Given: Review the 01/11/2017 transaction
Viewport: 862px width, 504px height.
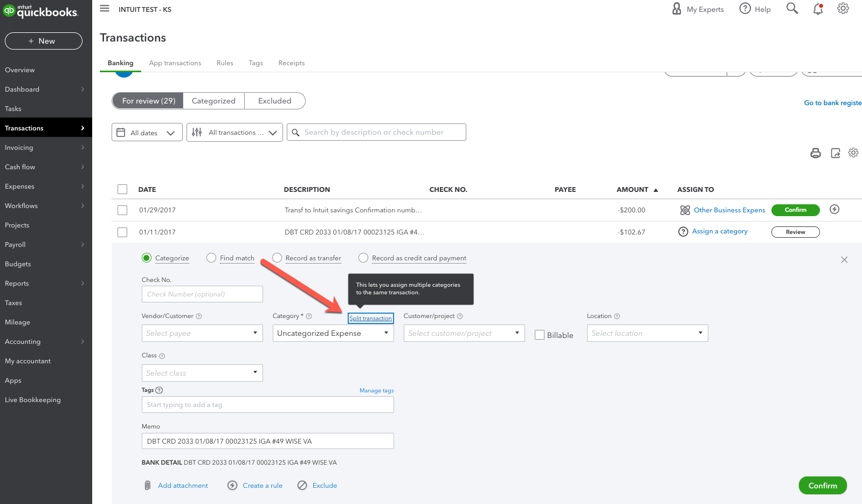Looking at the screenshot, I should coord(796,232).
